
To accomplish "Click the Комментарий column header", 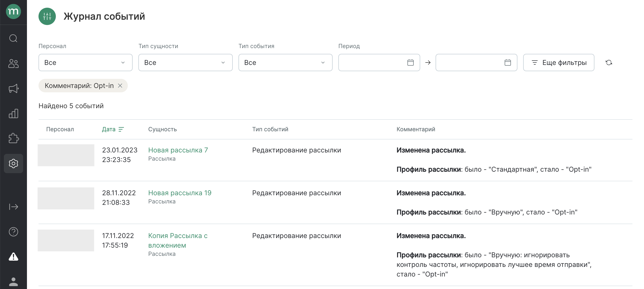I will pos(416,129).
